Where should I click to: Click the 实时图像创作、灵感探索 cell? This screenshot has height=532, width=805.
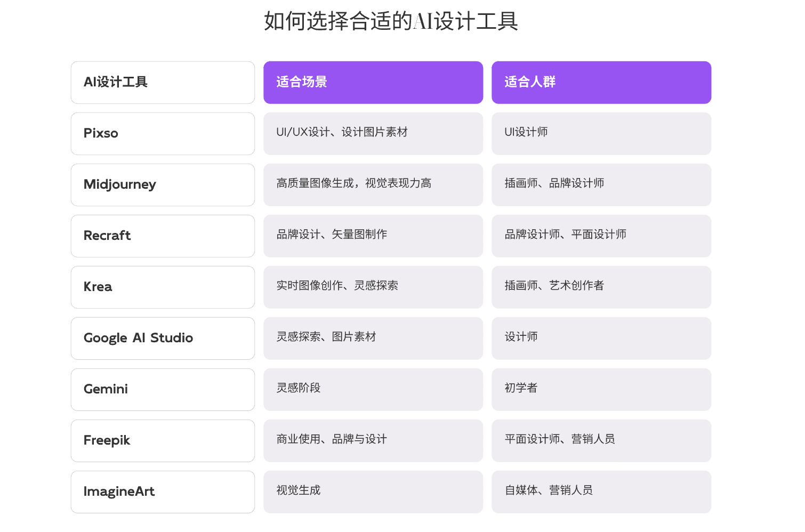pos(373,287)
